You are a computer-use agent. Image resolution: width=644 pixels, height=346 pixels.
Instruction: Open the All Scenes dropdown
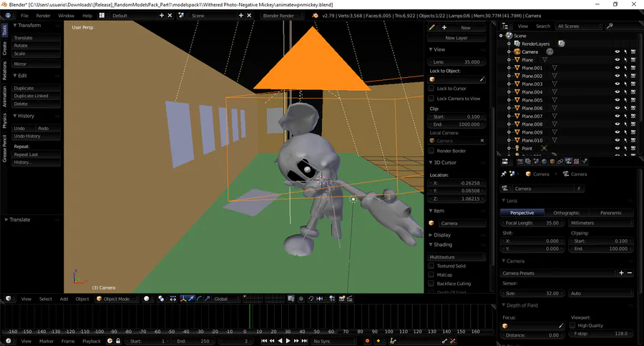coord(580,26)
